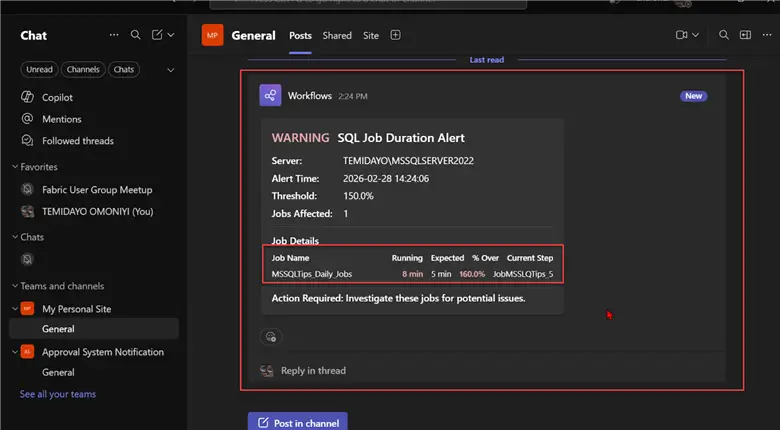
Task: Collapse Approval System Notification team
Action: [15, 352]
